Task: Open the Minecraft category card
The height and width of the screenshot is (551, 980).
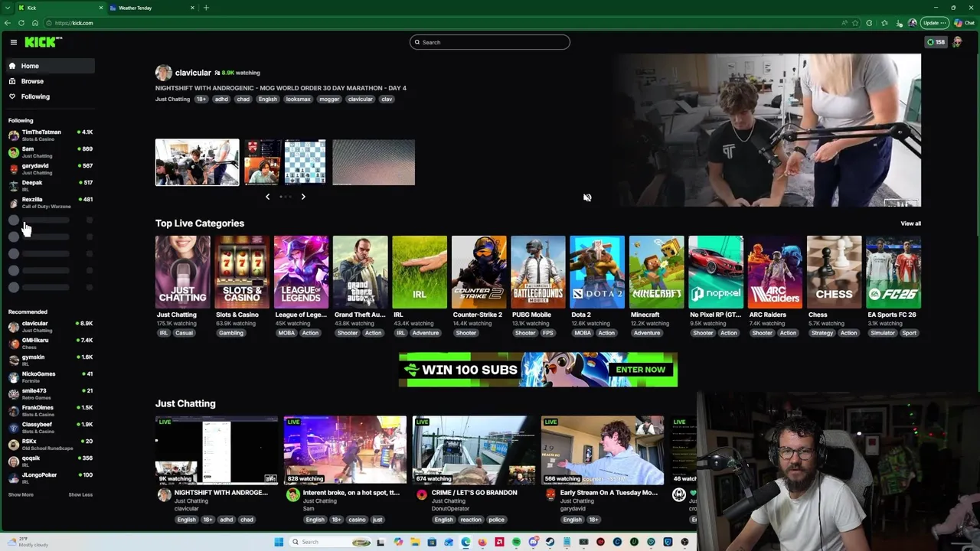Action: [x=656, y=272]
